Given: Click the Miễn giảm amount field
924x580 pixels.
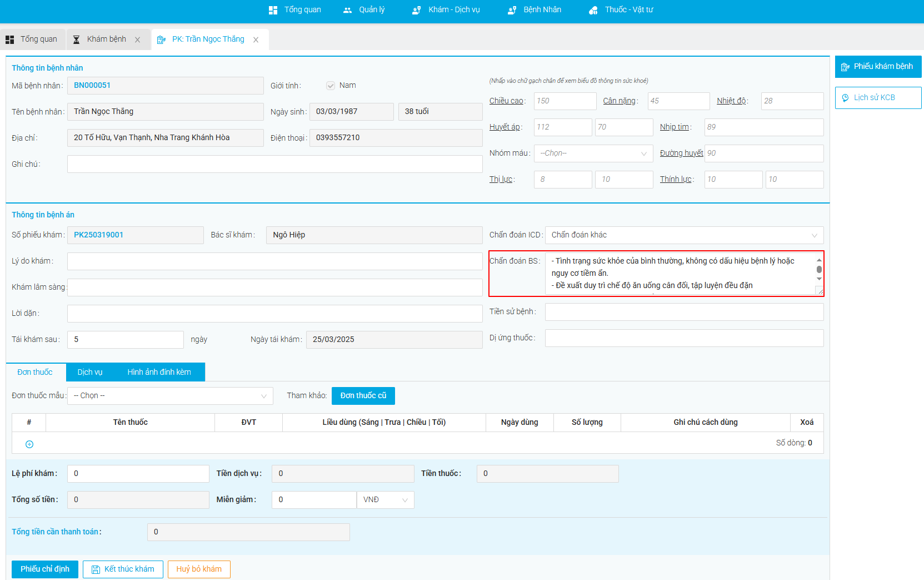Looking at the screenshot, I should coord(314,500).
